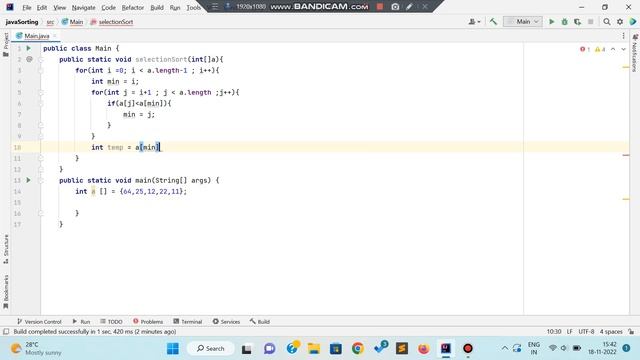Build project with the hammer icon
This screenshot has width=640, height=360.
tap(493, 22)
